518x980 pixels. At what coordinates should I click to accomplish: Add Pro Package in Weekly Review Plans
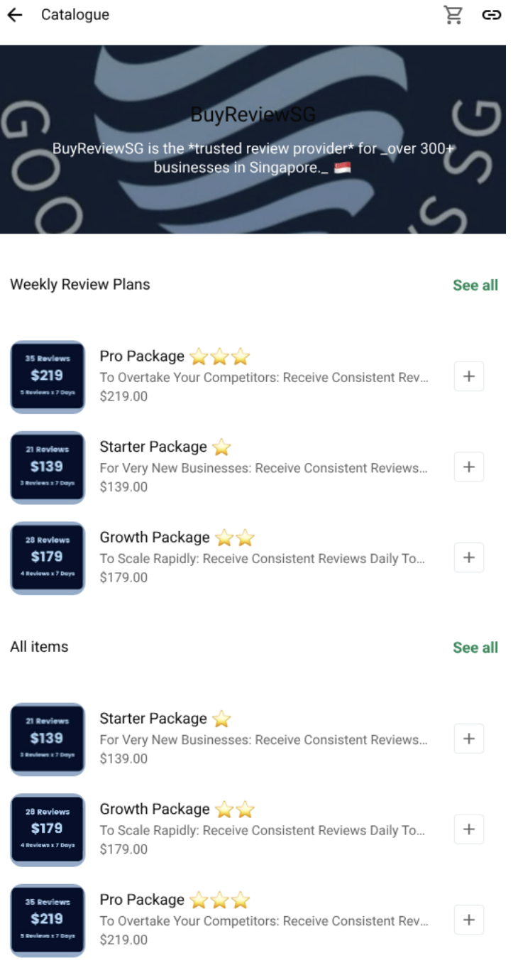[x=469, y=376]
